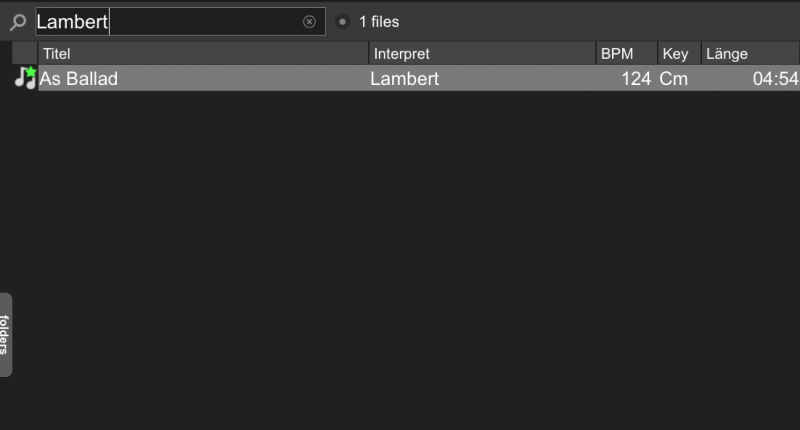The width and height of the screenshot is (800, 430).
Task: Clear the Lambert search text
Action: [x=309, y=21]
